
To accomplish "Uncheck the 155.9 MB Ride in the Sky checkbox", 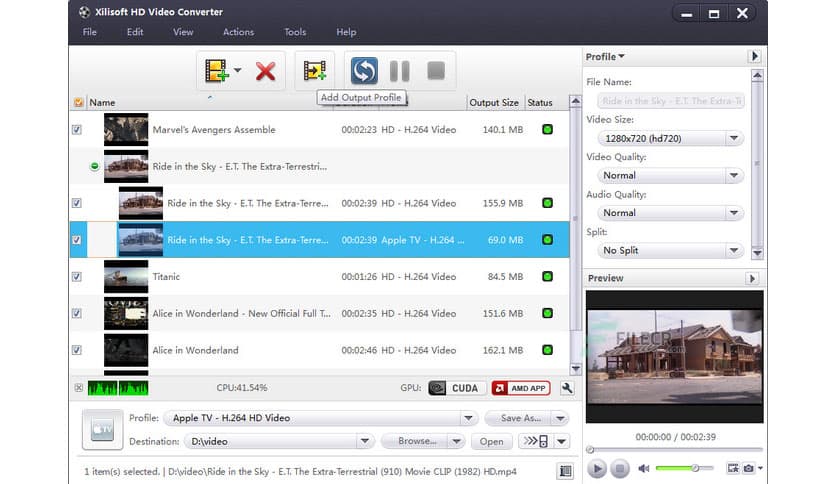I will tap(77, 203).
